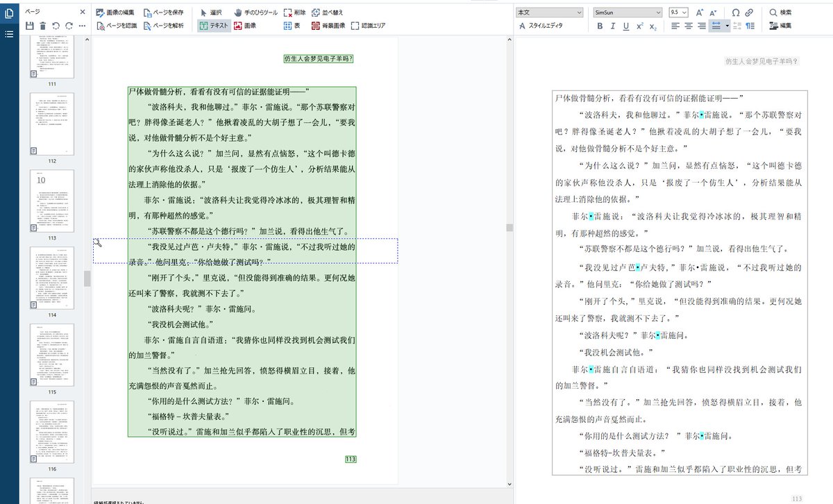This screenshot has height=504, width=833.
Task: Click line “我没机会测试他。” in image pane
Action: [180, 324]
